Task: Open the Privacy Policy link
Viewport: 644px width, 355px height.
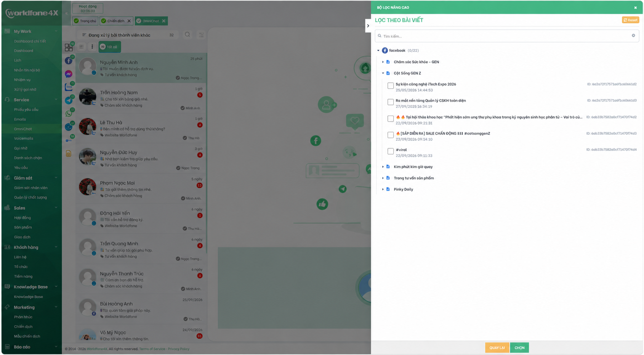Action: pos(178,349)
